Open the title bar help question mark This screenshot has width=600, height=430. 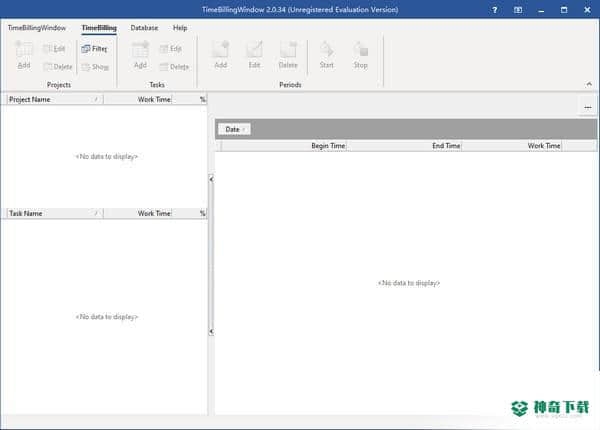495,10
